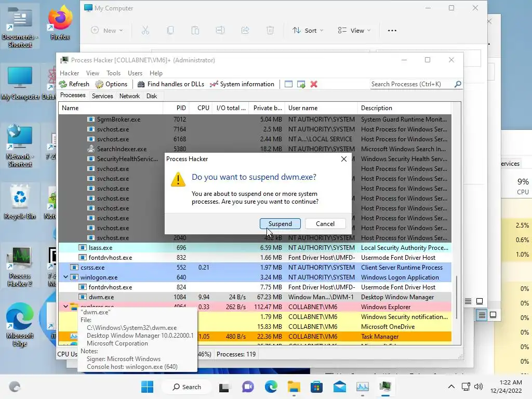Show hidden tray icons chevron
Image resolution: width=532 pixels, height=399 pixels.
coord(451,387)
